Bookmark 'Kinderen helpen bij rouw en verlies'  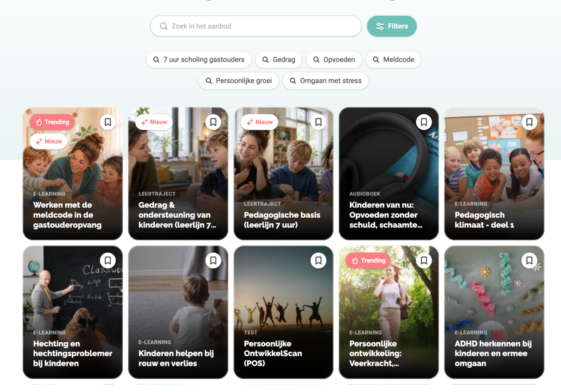(213, 261)
